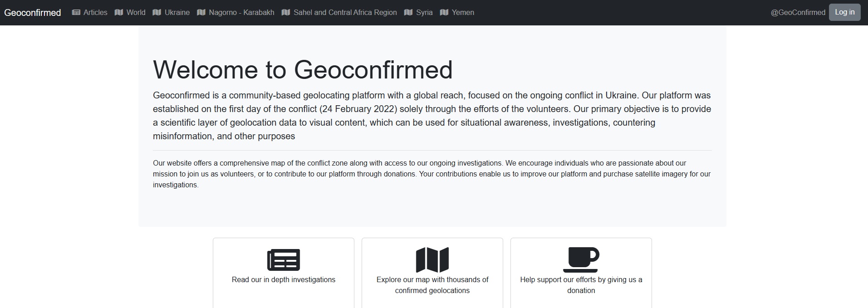Click the large folded map icon

(x=432, y=260)
